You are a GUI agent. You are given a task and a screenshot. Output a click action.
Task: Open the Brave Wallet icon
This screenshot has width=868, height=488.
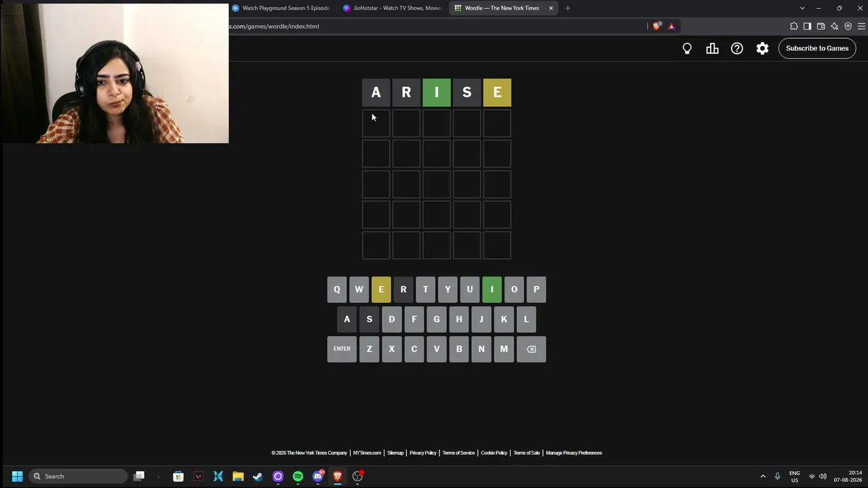pos(821,26)
